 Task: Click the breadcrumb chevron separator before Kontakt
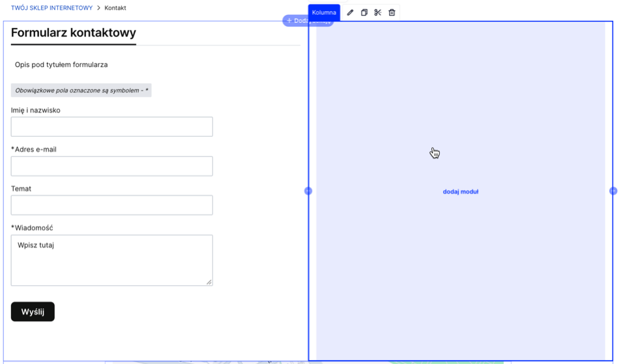tap(99, 8)
